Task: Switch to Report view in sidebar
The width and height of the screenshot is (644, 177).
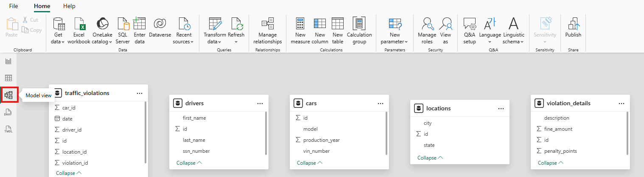Action: coord(8,61)
